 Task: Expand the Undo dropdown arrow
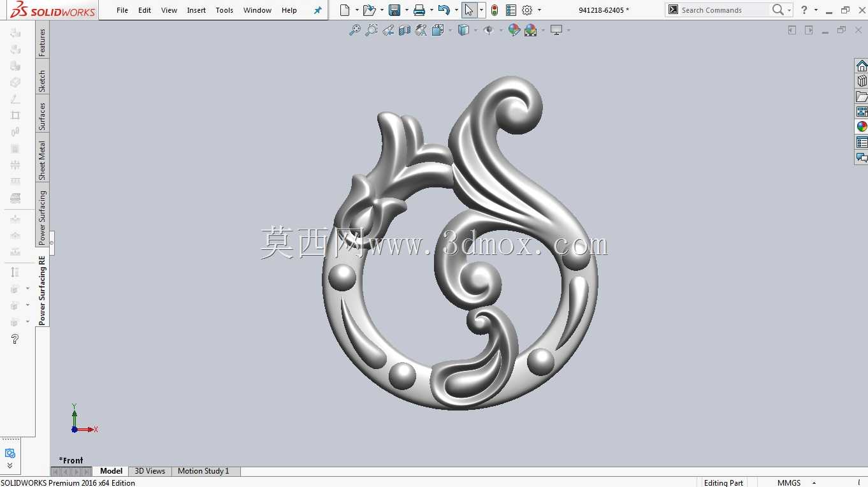tap(456, 10)
